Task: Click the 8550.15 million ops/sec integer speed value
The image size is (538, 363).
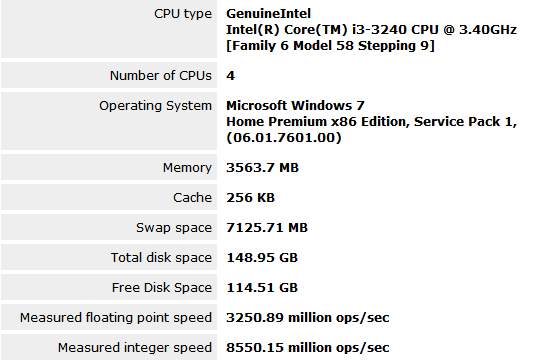Action: tap(307, 348)
